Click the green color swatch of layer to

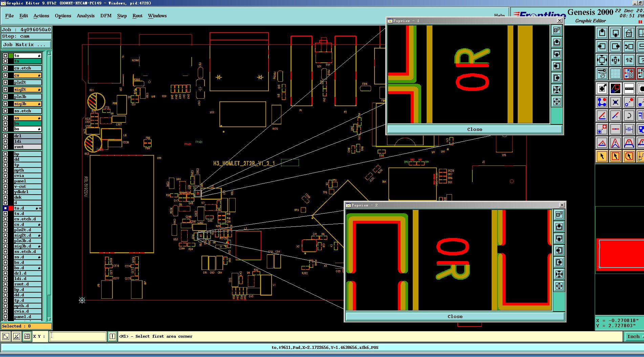pos(11,56)
